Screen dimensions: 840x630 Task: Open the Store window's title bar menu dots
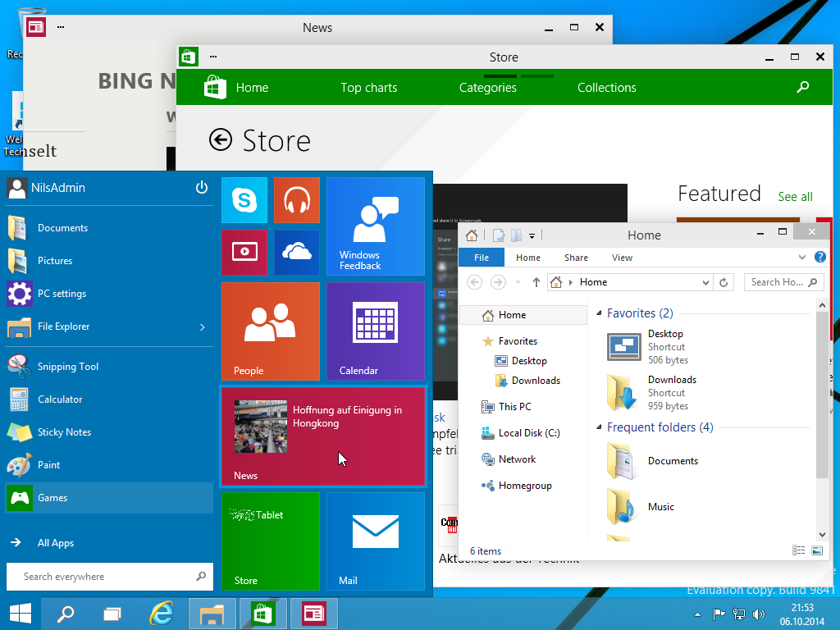[x=213, y=57]
